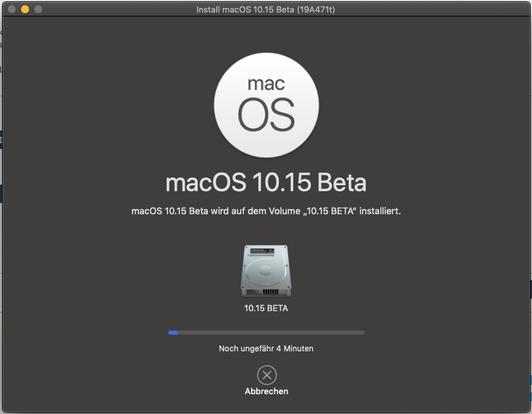Click the "wird auf dem Volume" status sentence

click(266, 211)
